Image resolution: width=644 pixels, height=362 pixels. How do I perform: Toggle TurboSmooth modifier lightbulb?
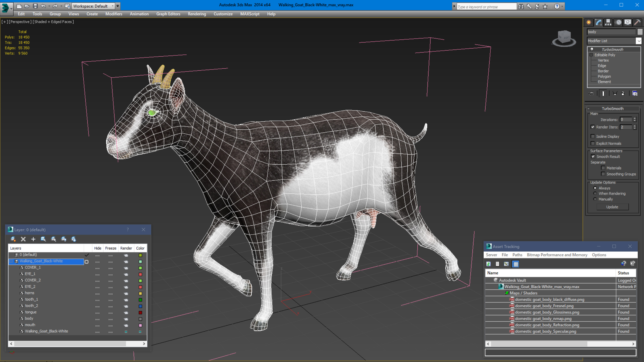(592, 49)
